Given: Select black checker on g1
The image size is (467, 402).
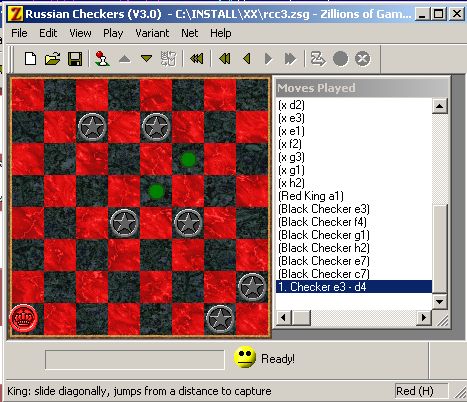Looking at the screenshot, I should point(220,319).
